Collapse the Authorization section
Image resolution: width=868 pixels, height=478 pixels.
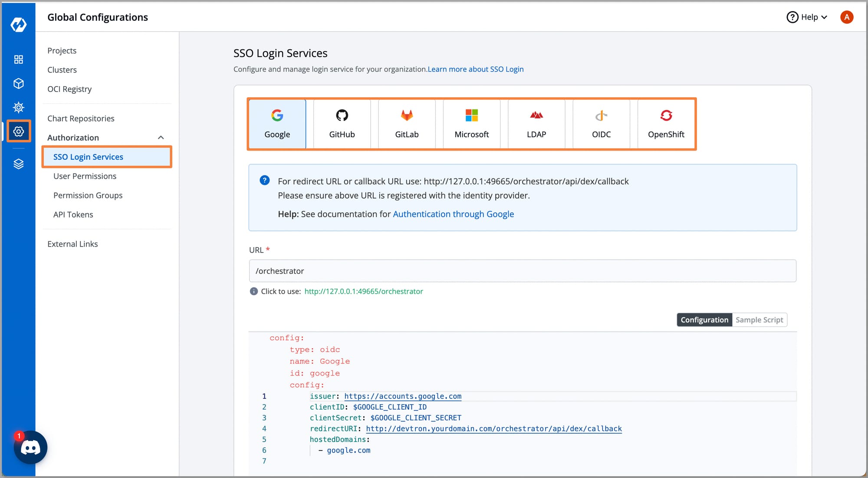tap(161, 138)
